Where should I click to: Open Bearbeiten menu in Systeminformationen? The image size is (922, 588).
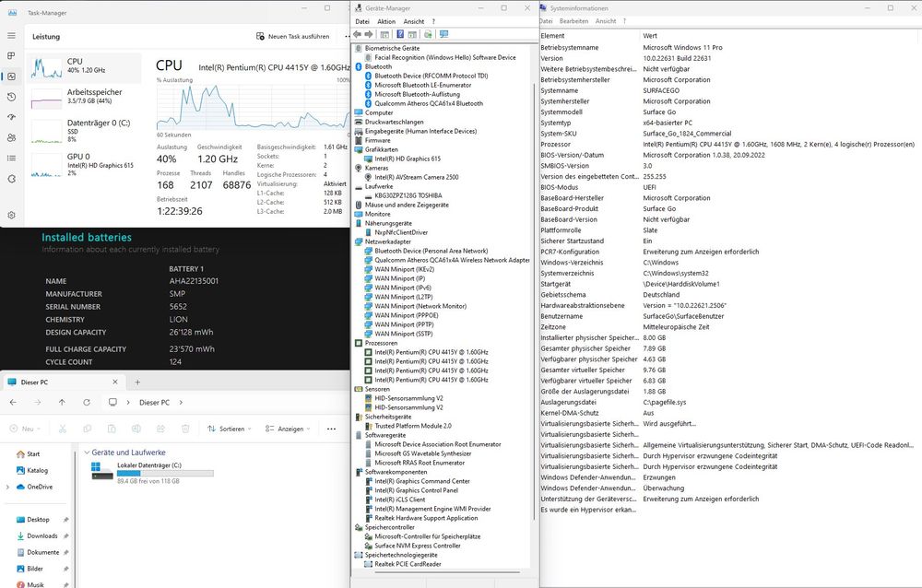(x=573, y=20)
